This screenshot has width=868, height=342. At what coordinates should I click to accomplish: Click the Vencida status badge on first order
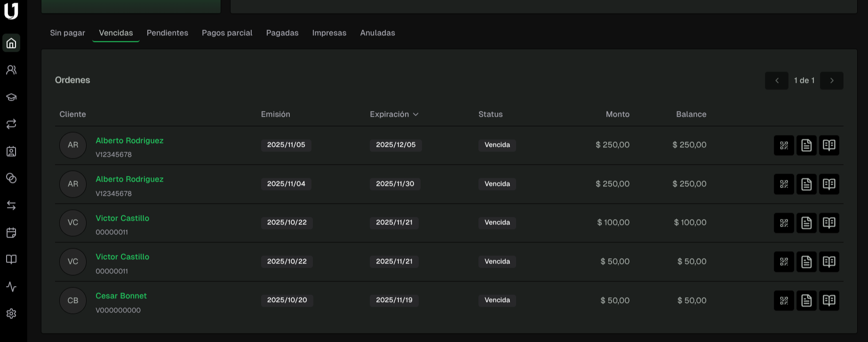497,145
